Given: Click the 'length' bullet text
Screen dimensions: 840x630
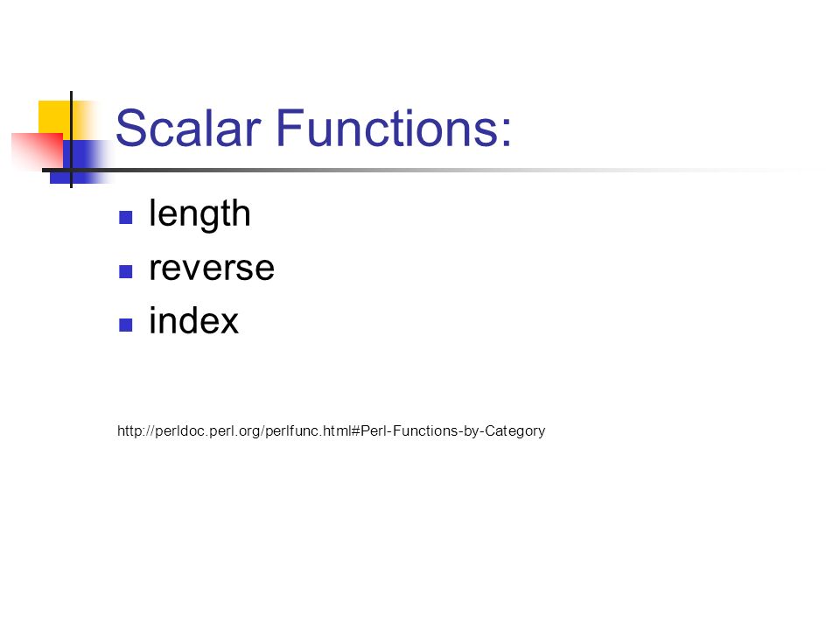Looking at the screenshot, I should 199,214.
